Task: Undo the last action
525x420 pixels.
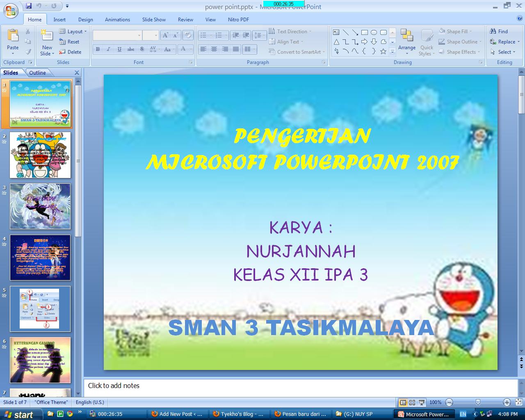Action: (39, 6)
